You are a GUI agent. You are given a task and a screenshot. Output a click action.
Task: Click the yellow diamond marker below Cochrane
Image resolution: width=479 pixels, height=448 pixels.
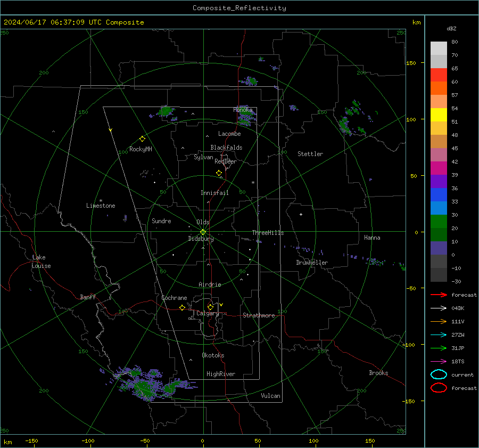(182, 308)
